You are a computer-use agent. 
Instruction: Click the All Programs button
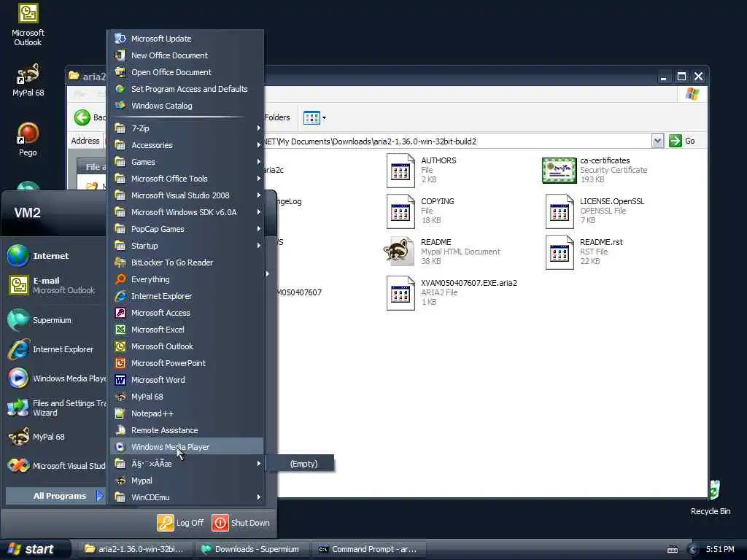click(x=55, y=496)
